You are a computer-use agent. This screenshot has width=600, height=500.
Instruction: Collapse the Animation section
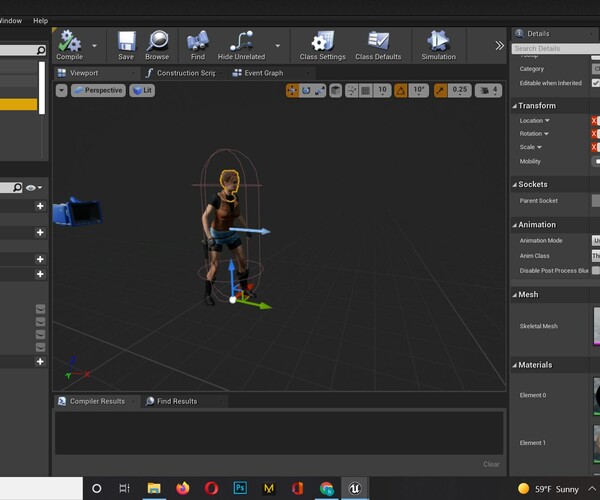coord(514,225)
